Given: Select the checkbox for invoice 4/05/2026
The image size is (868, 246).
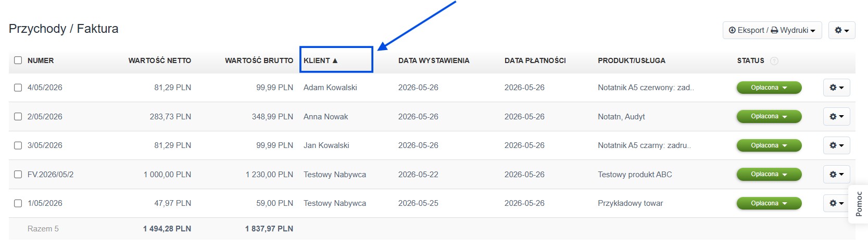Looking at the screenshot, I should 18,88.
